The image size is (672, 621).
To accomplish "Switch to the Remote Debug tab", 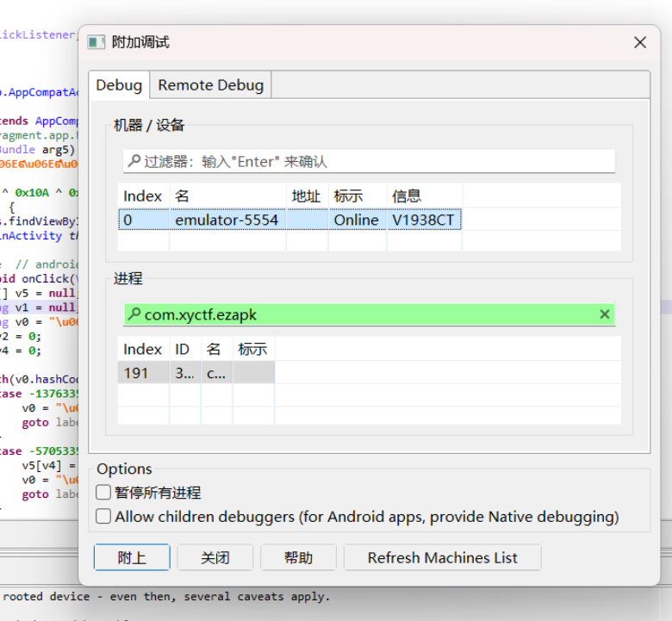I will [x=211, y=85].
